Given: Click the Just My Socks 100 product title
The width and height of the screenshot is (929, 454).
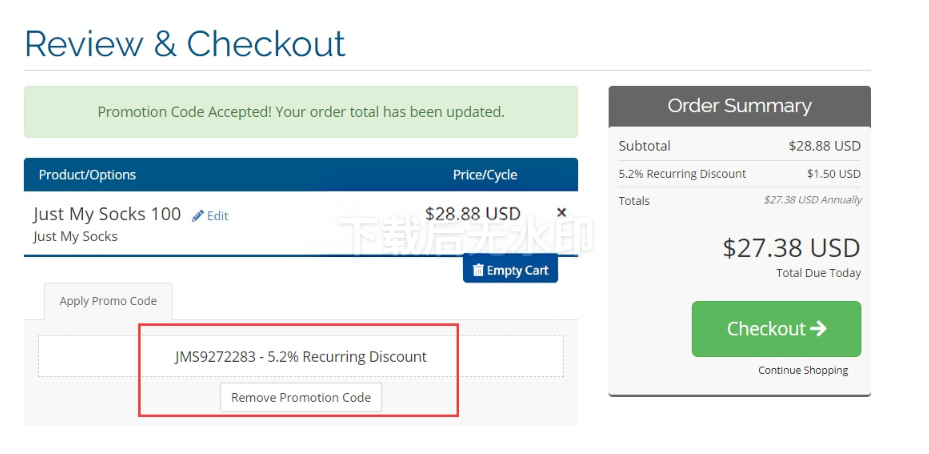Looking at the screenshot, I should [x=107, y=214].
